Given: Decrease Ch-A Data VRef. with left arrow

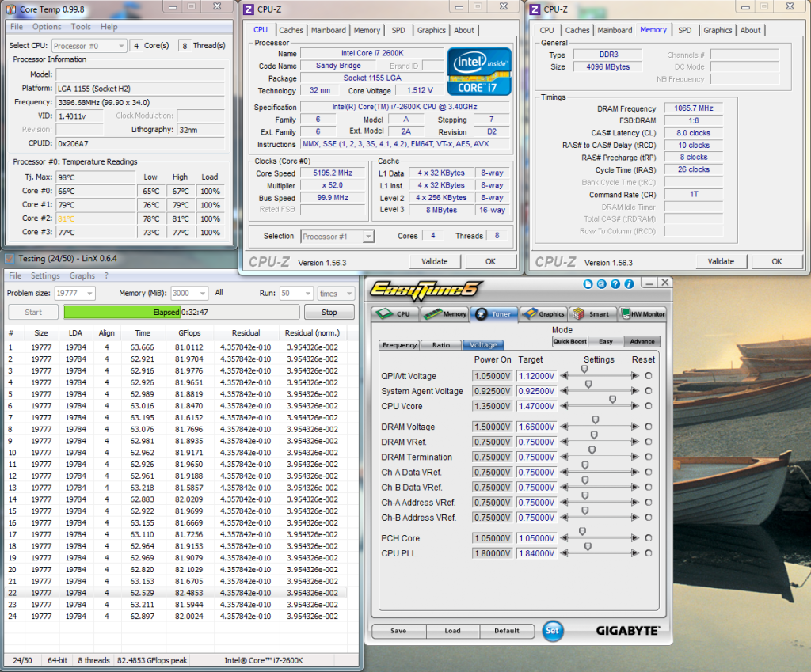Looking at the screenshot, I should coord(564,472).
